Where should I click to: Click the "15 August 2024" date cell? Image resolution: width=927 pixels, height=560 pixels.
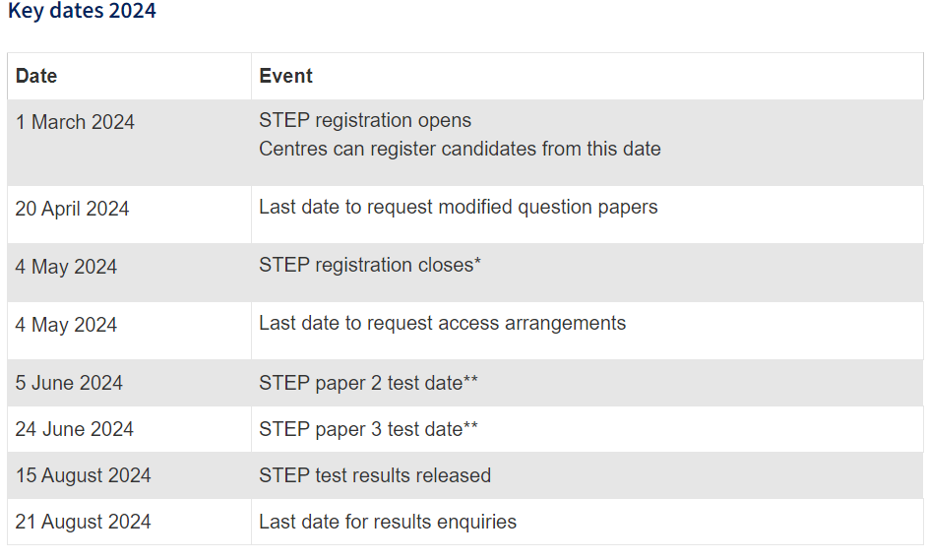point(83,475)
